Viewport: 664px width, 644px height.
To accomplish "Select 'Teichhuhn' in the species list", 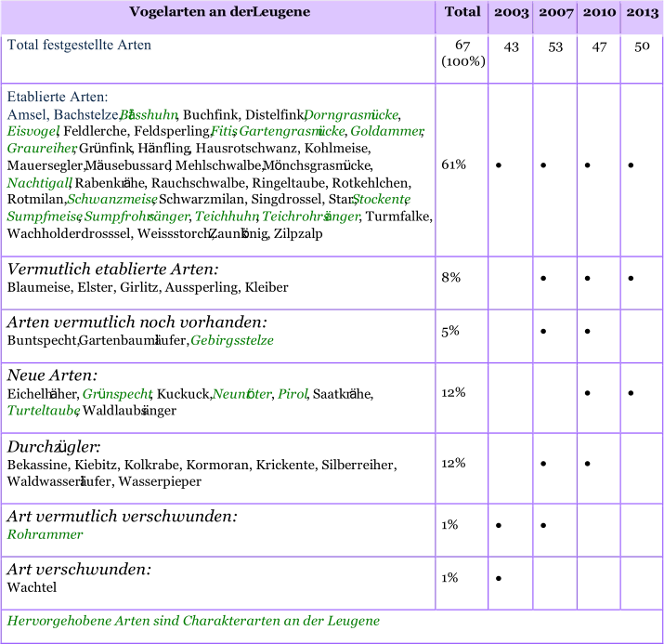I will 227,217.
